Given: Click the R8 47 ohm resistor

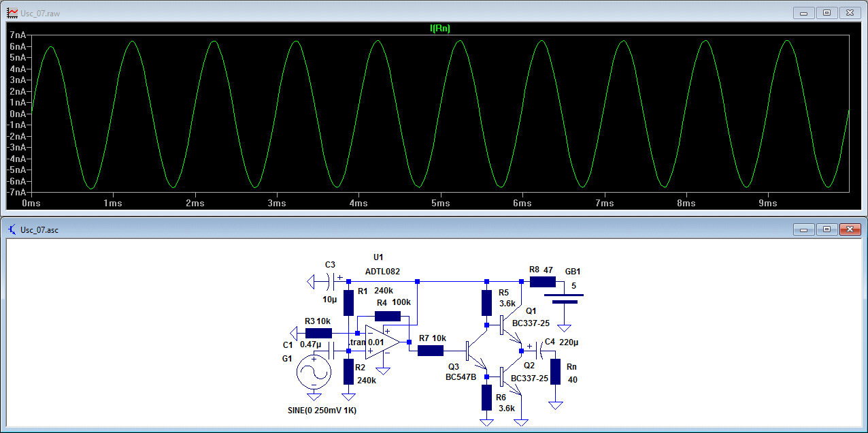Looking at the screenshot, I should [543, 281].
